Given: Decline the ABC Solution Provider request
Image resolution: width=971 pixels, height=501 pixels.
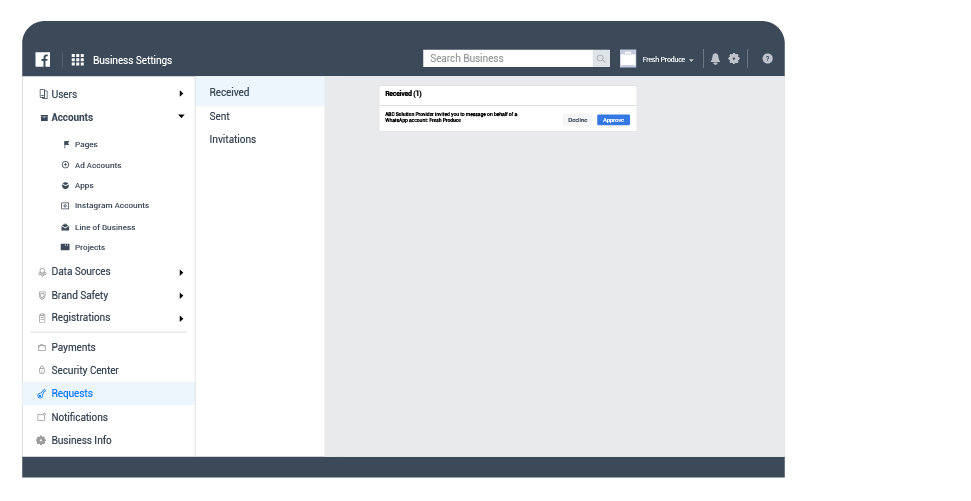Looking at the screenshot, I should [x=577, y=120].
